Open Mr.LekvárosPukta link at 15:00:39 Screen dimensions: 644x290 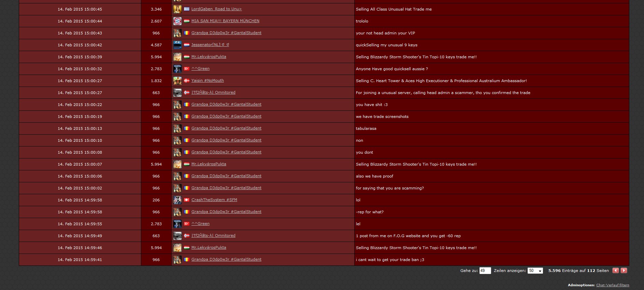(209, 57)
